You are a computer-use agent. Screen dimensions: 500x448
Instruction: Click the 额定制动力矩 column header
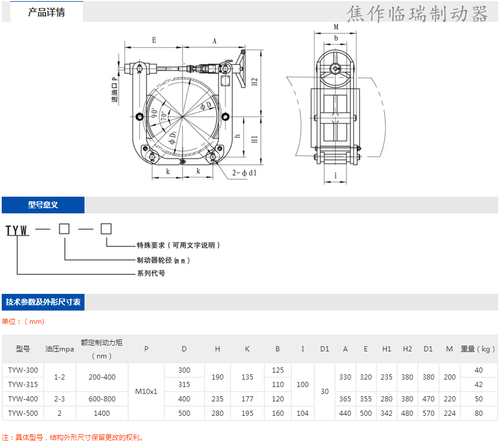[102, 349]
